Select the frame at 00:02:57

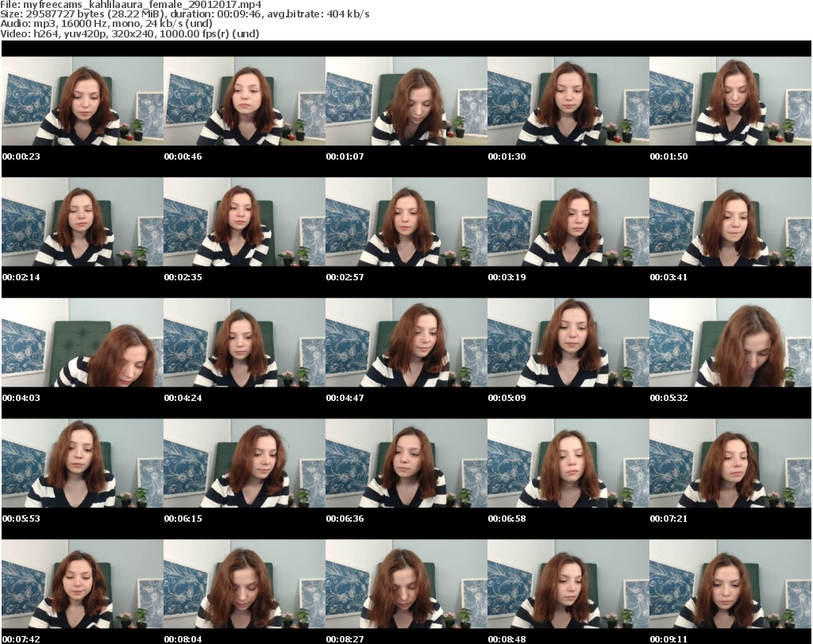tap(406, 222)
